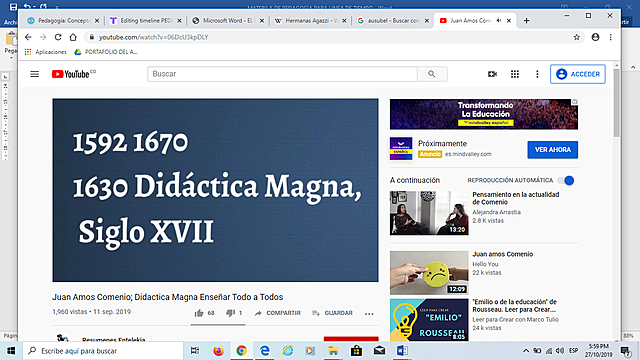Open the Chrome three-dot menu
Viewport: 640px width, 360px height.
[611, 37]
